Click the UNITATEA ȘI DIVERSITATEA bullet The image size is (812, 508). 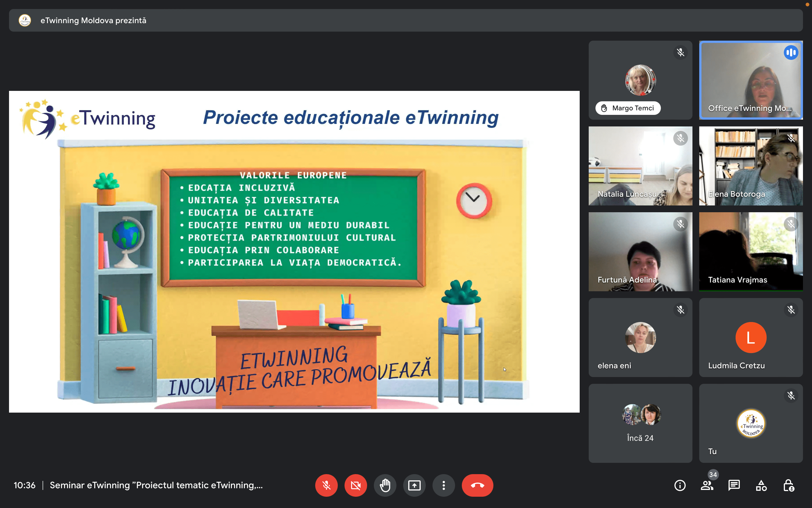click(x=263, y=200)
